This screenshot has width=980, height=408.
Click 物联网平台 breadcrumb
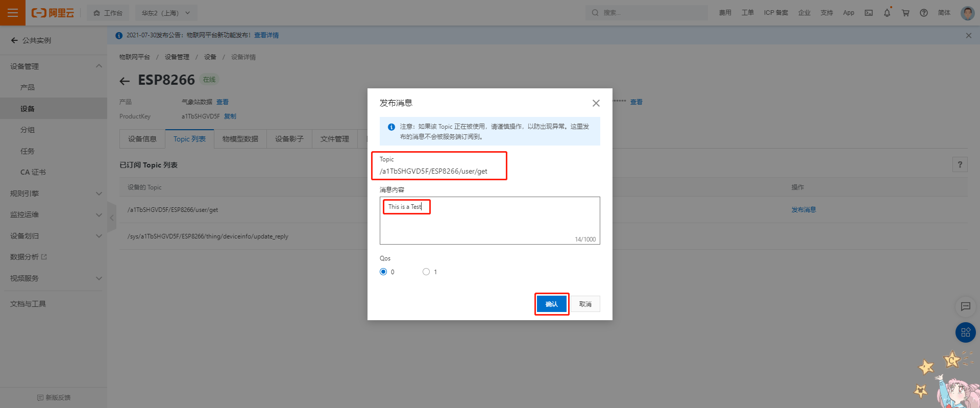(x=135, y=57)
